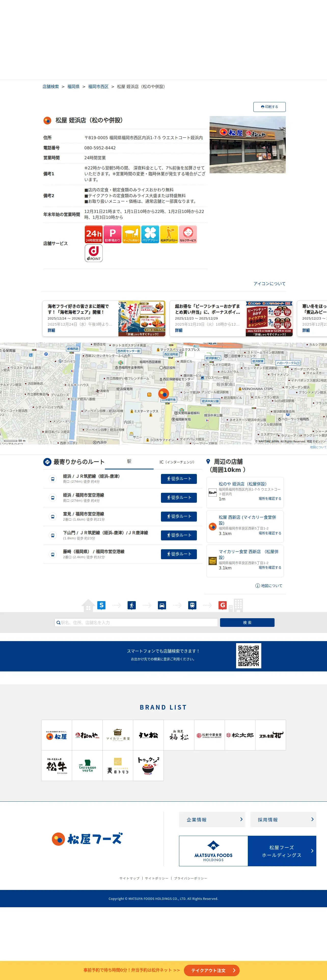Click the compass icon beside 最寄りからのルート
This screenshot has height=980, width=327.
tap(47, 462)
